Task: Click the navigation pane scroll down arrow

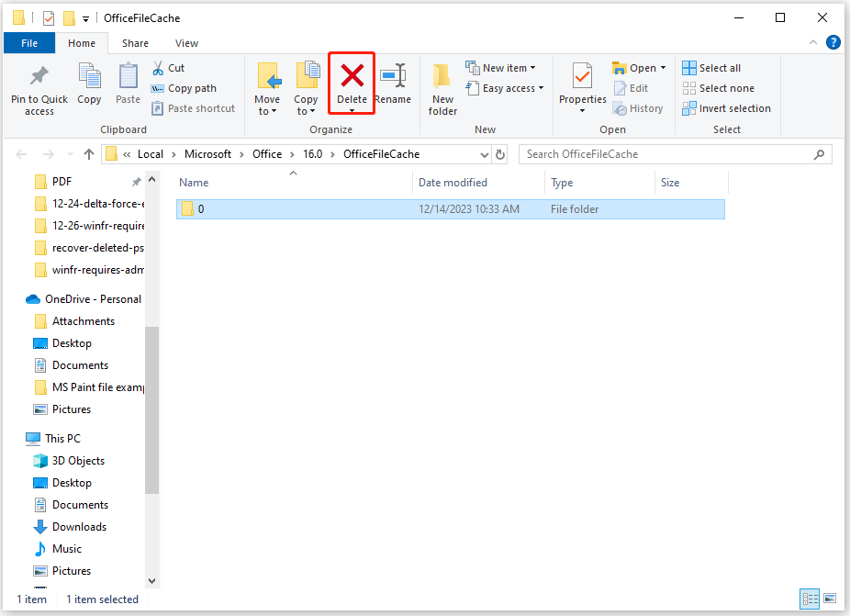Action: (151, 581)
